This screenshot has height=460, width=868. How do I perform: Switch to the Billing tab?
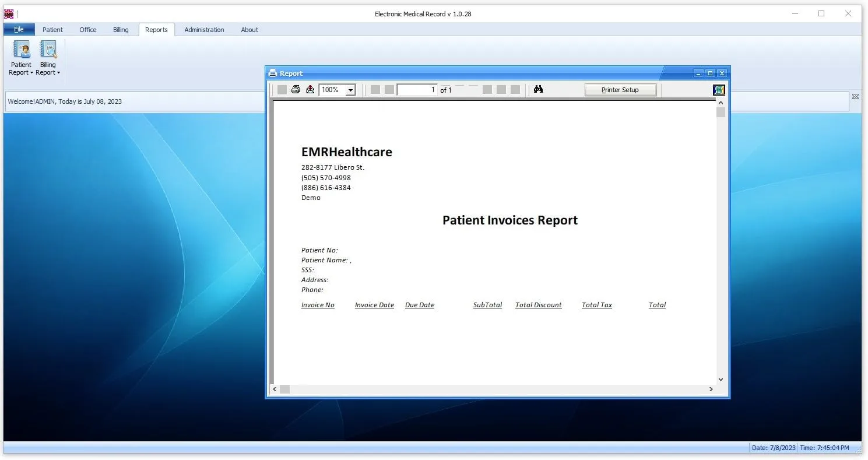[x=121, y=29]
